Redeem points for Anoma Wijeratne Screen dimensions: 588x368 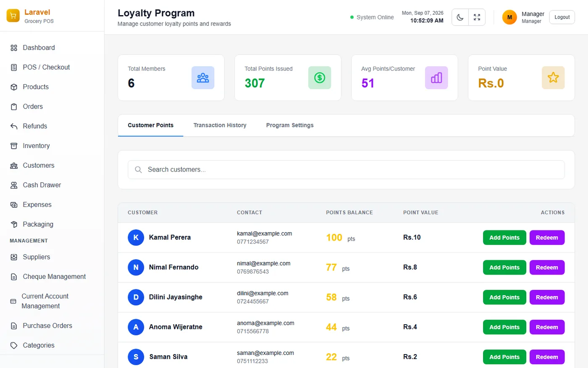[x=547, y=327]
